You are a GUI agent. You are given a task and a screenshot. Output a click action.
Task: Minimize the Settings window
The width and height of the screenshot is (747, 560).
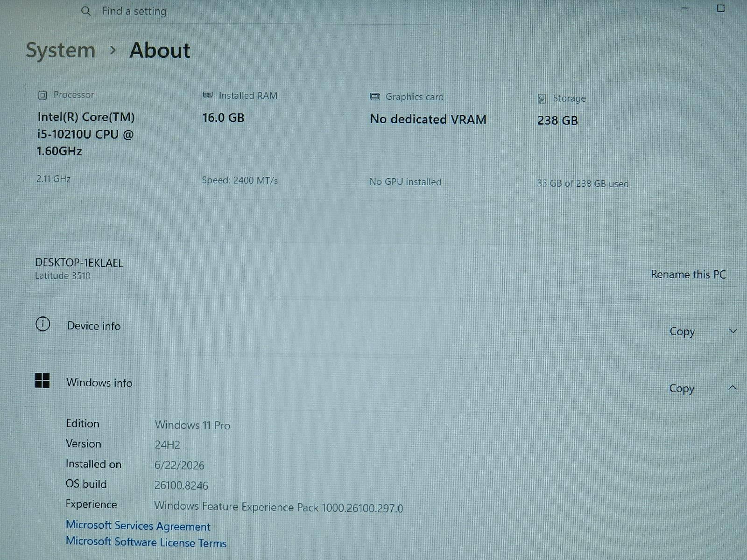click(x=685, y=8)
